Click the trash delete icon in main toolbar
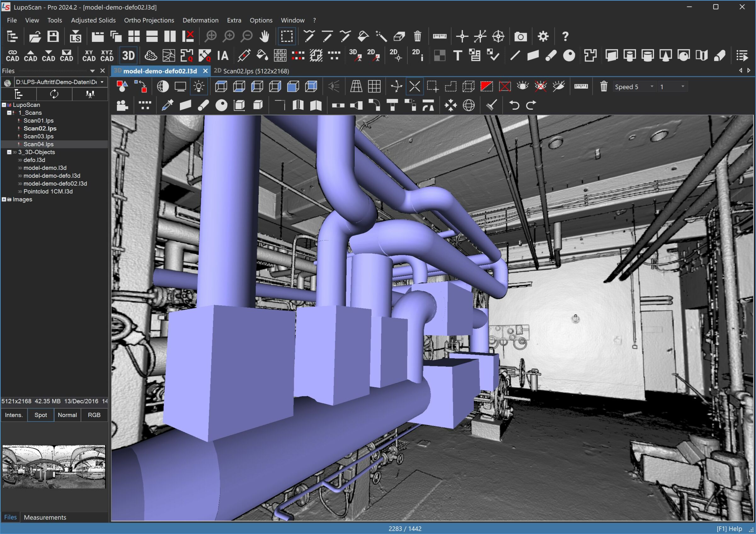This screenshot has width=756, height=534. coord(417,36)
